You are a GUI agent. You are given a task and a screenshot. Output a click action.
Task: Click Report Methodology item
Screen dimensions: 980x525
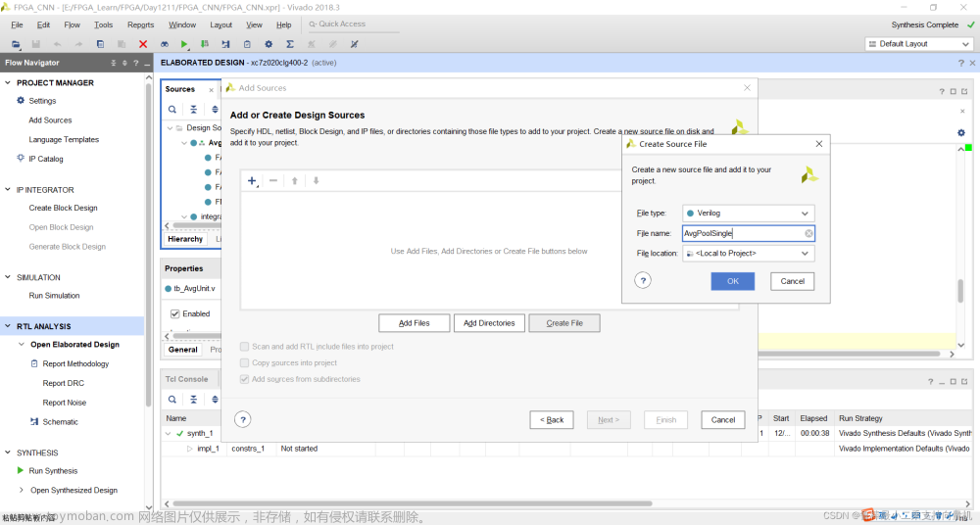coord(75,363)
